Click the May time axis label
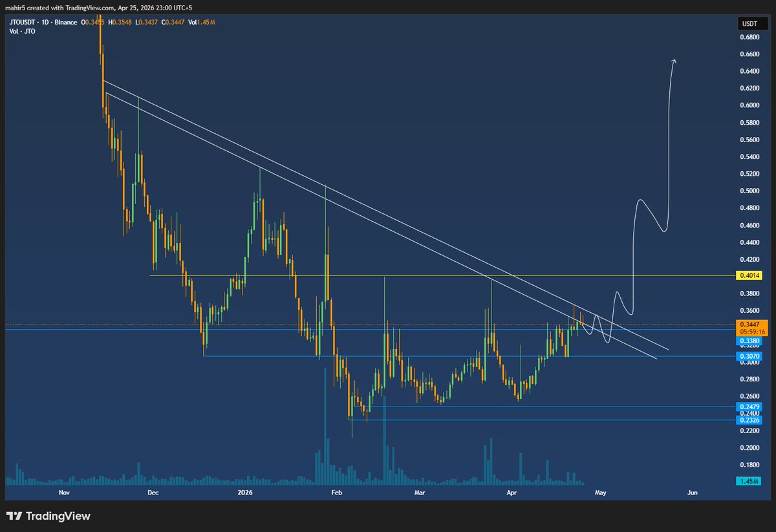776x532 pixels. [601, 493]
